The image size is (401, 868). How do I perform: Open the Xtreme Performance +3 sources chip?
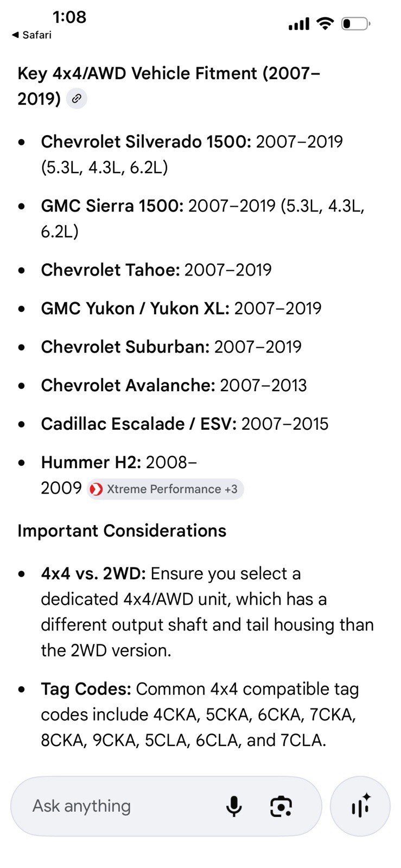coord(165,489)
